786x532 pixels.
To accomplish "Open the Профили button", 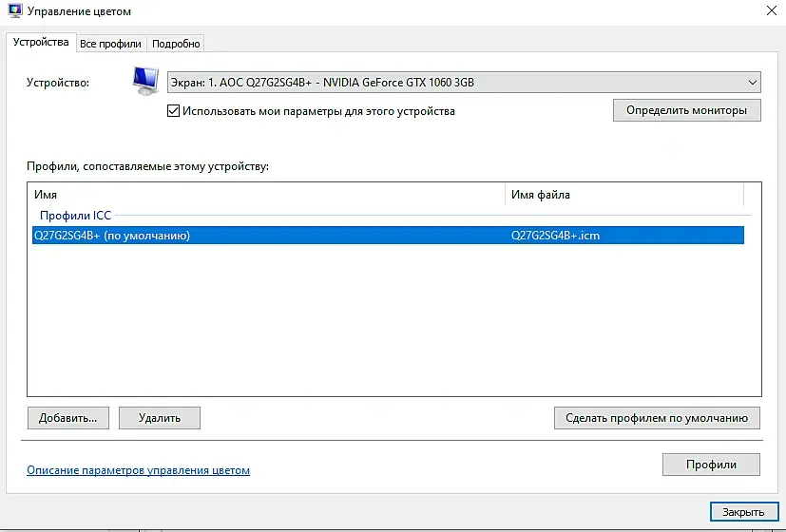I will tap(711, 465).
